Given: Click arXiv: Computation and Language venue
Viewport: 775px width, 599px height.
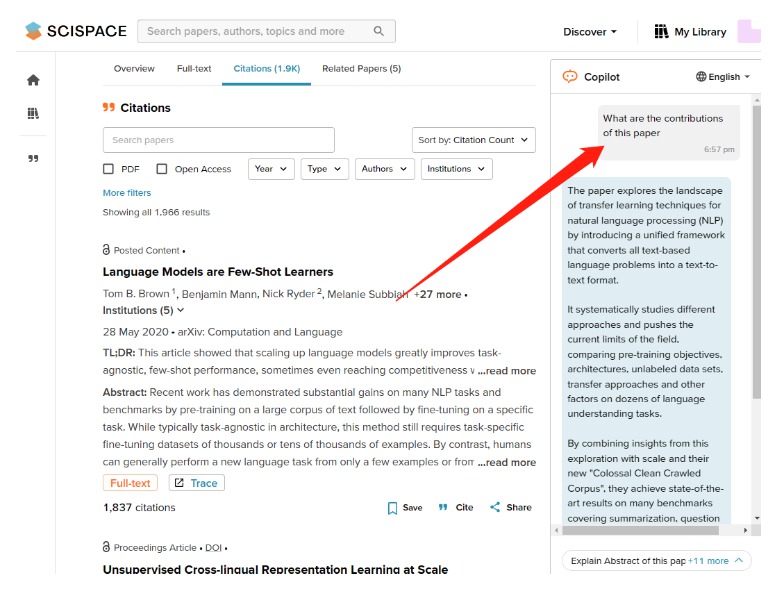Looking at the screenshot, I should click(260, 332).
